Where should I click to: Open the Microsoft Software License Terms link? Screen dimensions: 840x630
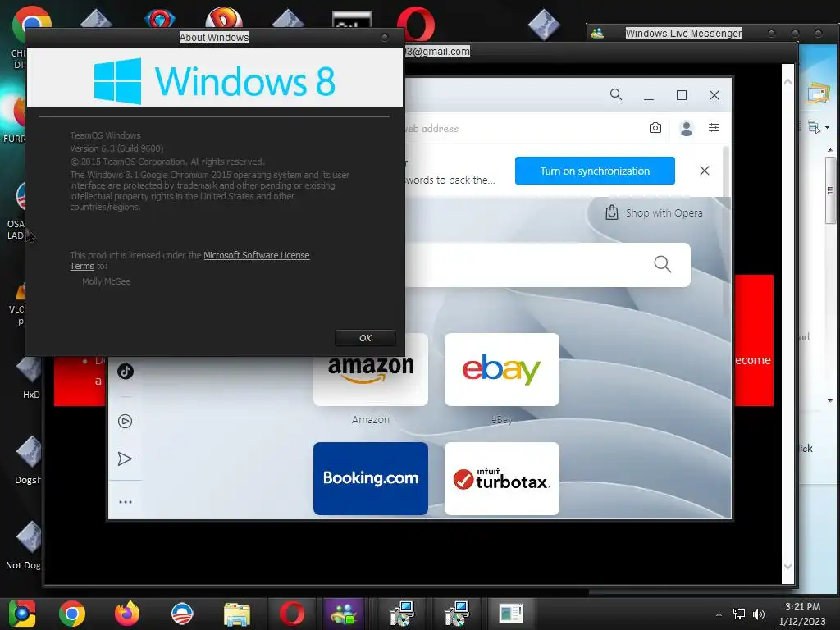click(x=189, y=260)
